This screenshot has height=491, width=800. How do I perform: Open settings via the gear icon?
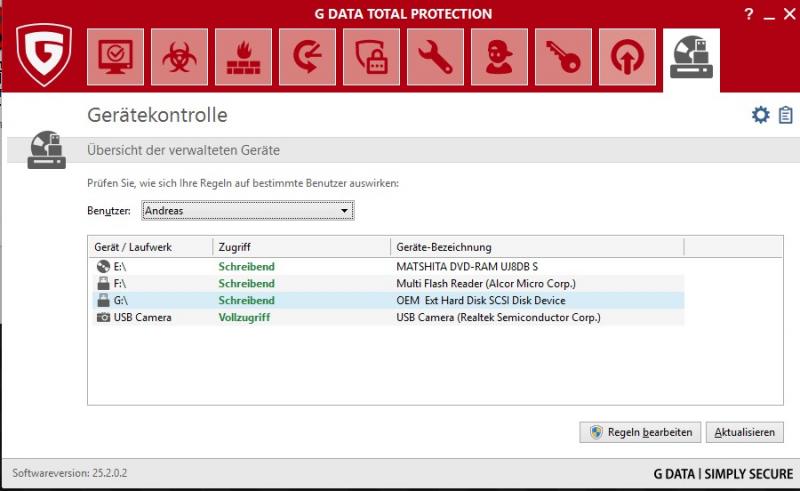(x=760, y=115)
